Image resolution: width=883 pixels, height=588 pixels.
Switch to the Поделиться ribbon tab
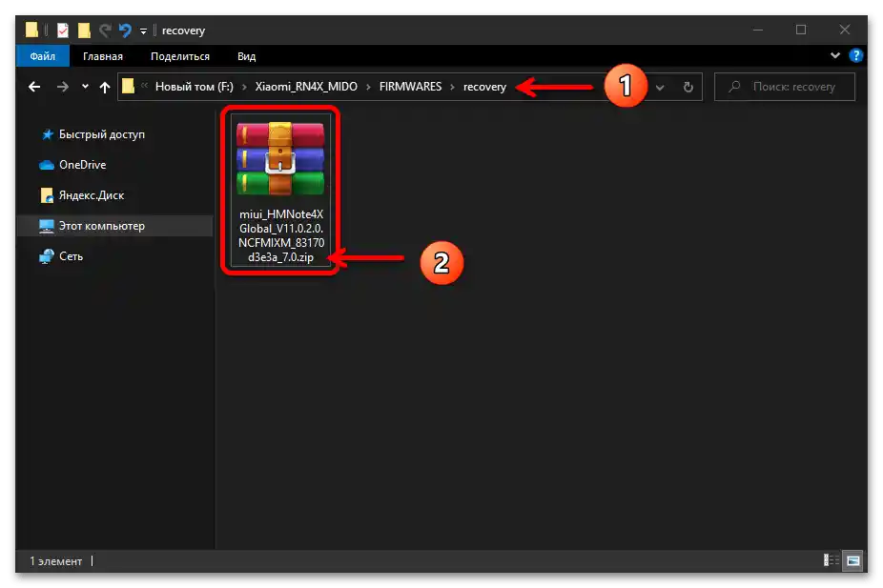[x=180, y=56]
